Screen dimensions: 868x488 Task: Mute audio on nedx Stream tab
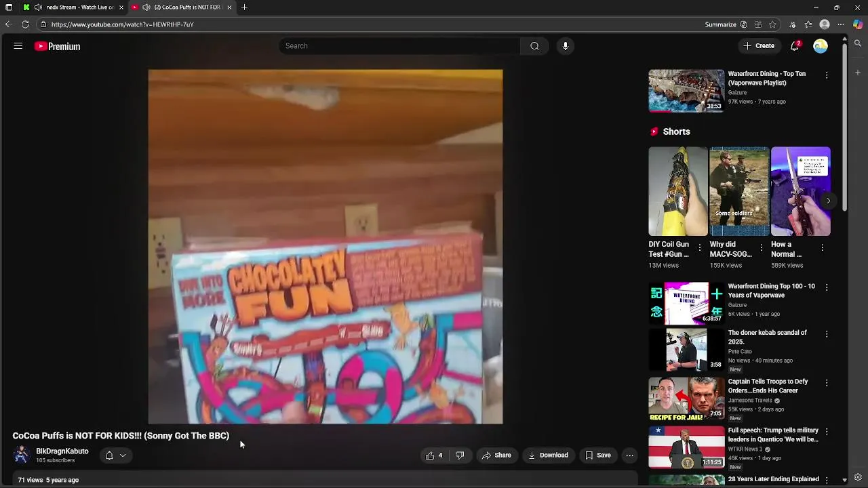coord(38,7)
